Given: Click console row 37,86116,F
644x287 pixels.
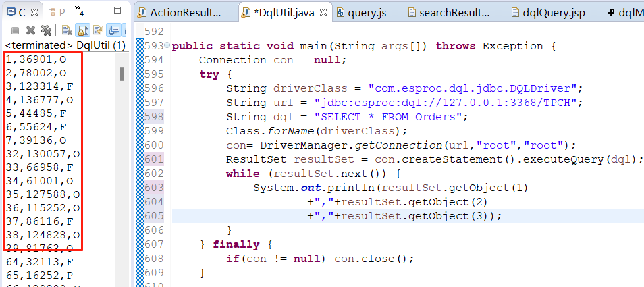Looking at the screenshot, I should tap(39, 221).
